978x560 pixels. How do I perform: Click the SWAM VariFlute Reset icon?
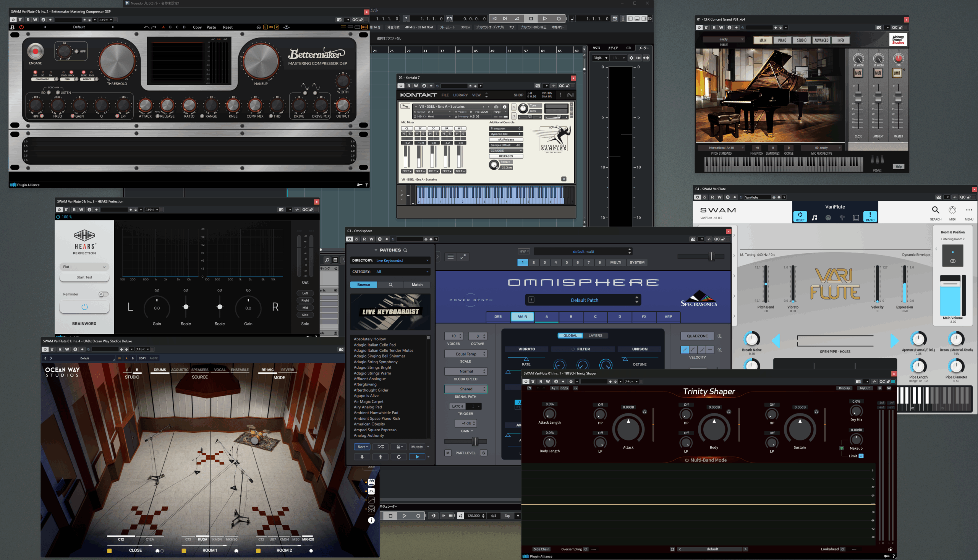pyautogui.click(x=800, y=216)
